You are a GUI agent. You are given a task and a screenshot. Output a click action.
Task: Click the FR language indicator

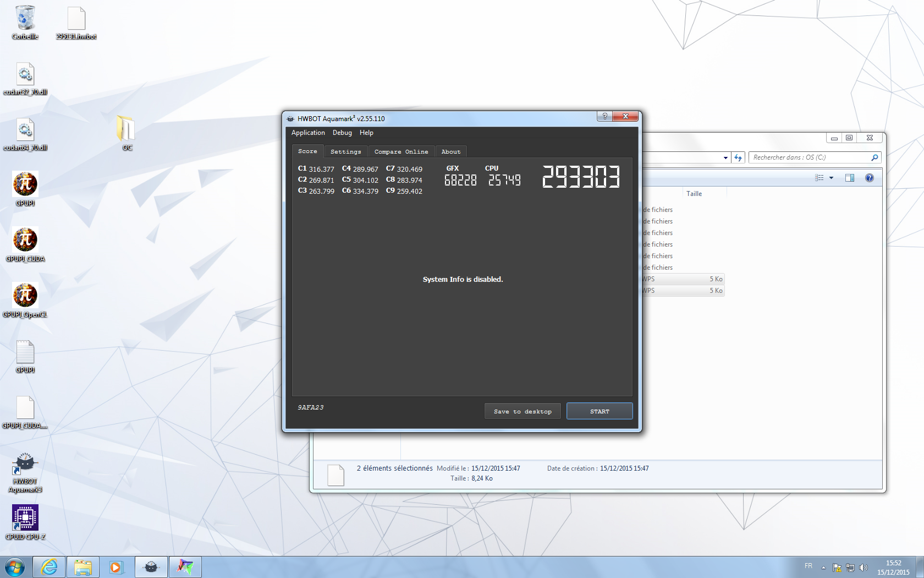tap(809, 566)
